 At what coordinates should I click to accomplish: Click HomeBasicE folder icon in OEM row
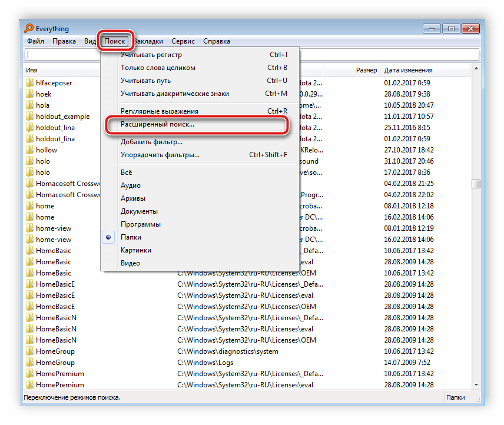click(29, 307)
